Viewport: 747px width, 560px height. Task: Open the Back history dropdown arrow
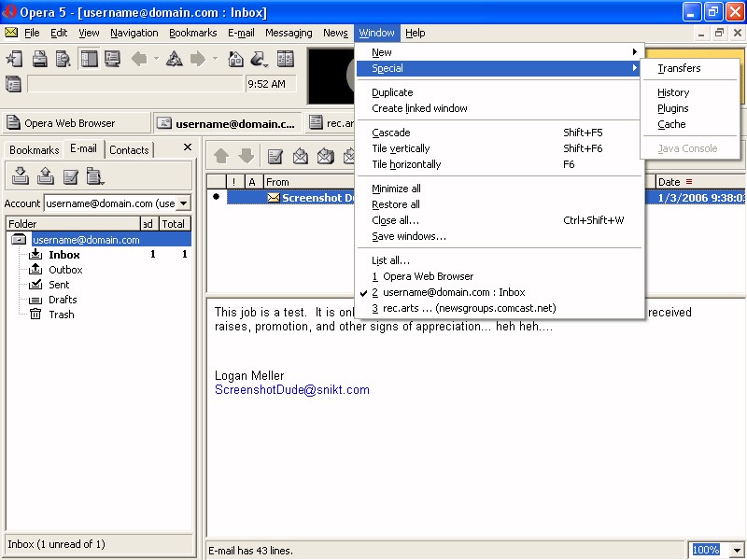[156, 59]
